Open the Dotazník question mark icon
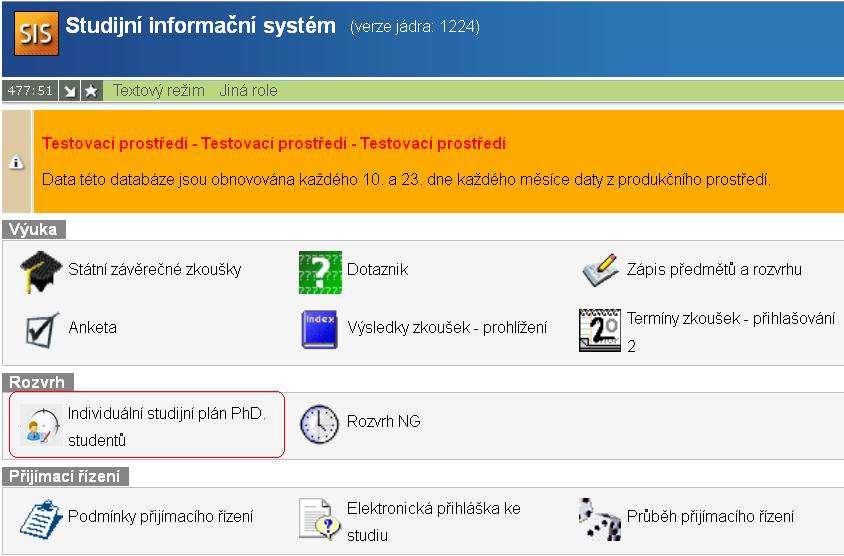Viewport: 844px width, 556px height. tap(320, 272)
